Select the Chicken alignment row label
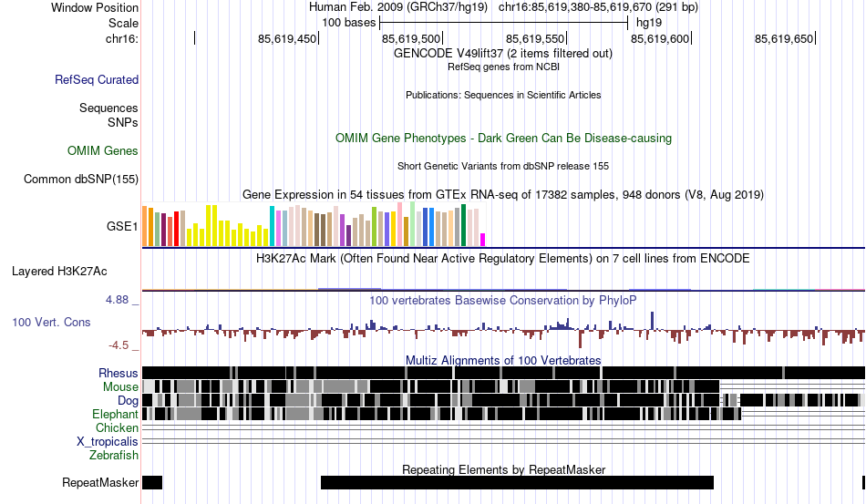Screen dimensions: 866x504 [117, 427]
